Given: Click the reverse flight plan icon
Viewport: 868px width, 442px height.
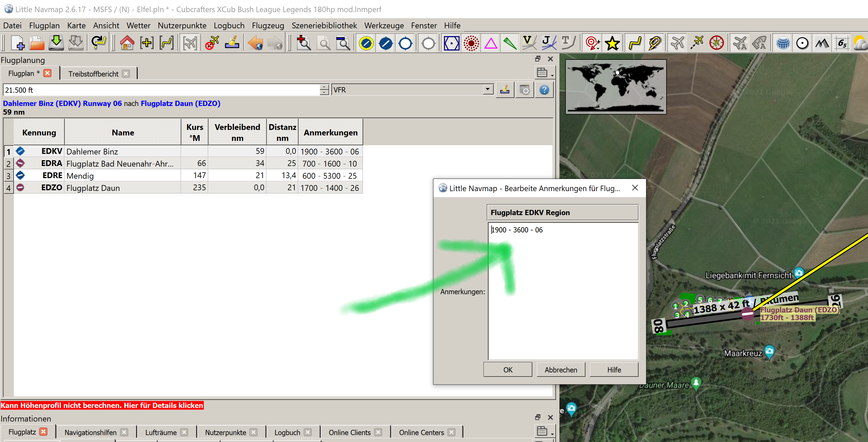Looking at the screenshot, I should [x=99, y=43].
